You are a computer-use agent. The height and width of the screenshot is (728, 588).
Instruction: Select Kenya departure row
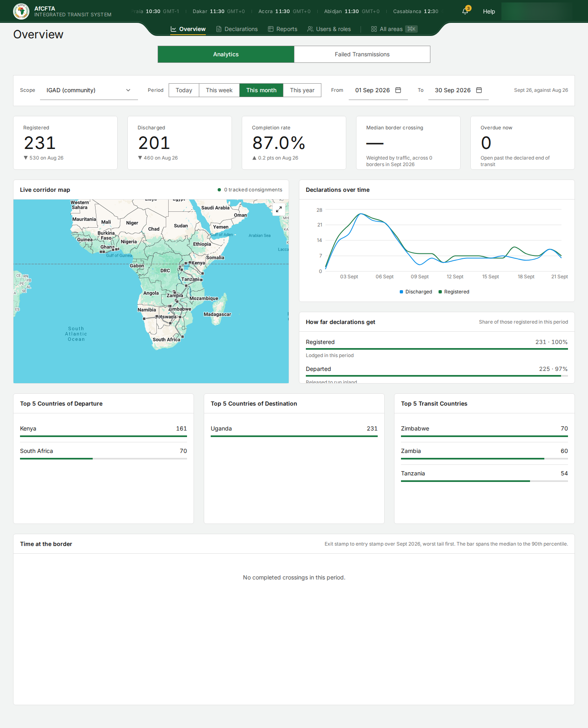pyautogui.click(x=103, y=431)
